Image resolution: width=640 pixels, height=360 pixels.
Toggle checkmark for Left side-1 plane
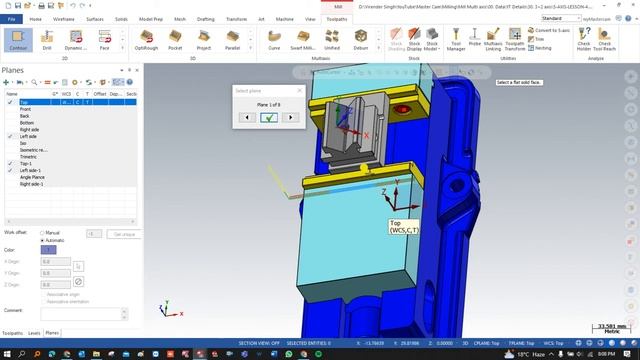10,171
